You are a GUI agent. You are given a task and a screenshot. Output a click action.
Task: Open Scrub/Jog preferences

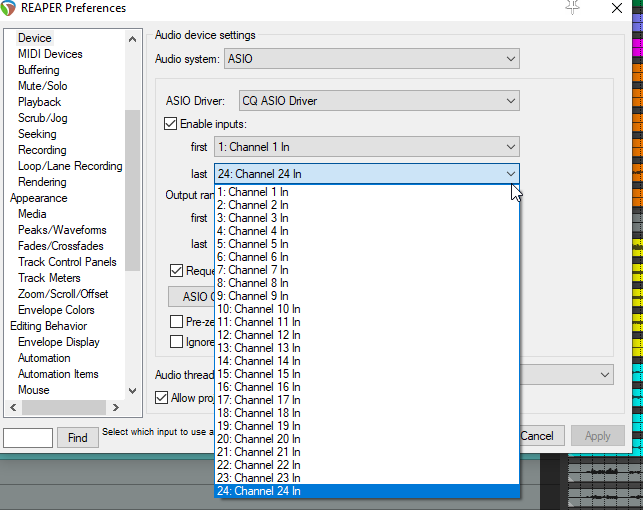[x=43, y=118]
